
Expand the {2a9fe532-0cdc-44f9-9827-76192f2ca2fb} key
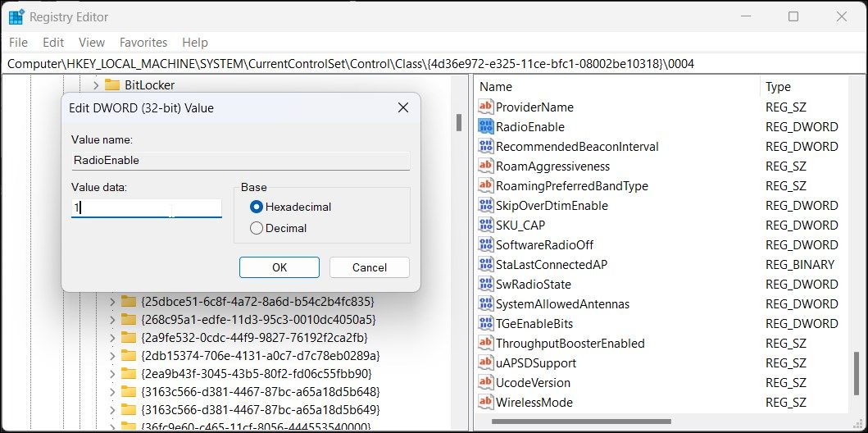tap(111, 338)
